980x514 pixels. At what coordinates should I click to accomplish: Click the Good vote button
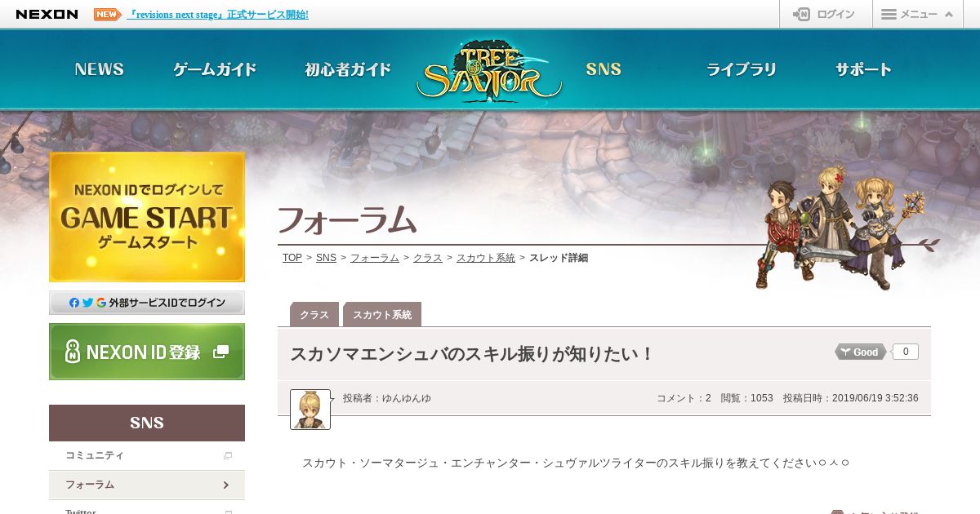tap(861, 352)
